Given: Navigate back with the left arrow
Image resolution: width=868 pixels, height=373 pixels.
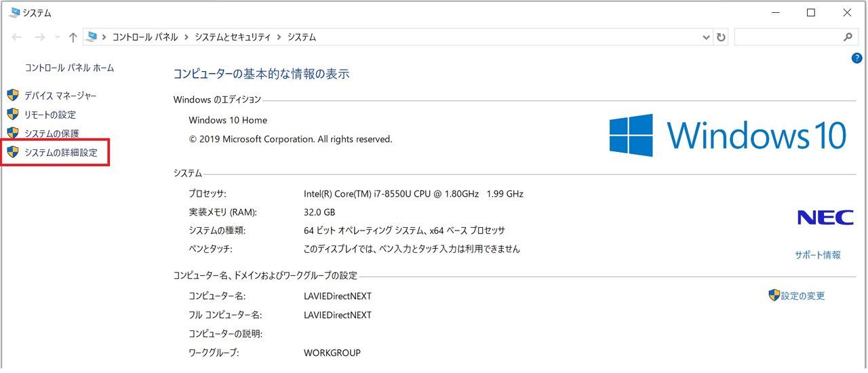Looking at the screenshot, I should [17, 37].
